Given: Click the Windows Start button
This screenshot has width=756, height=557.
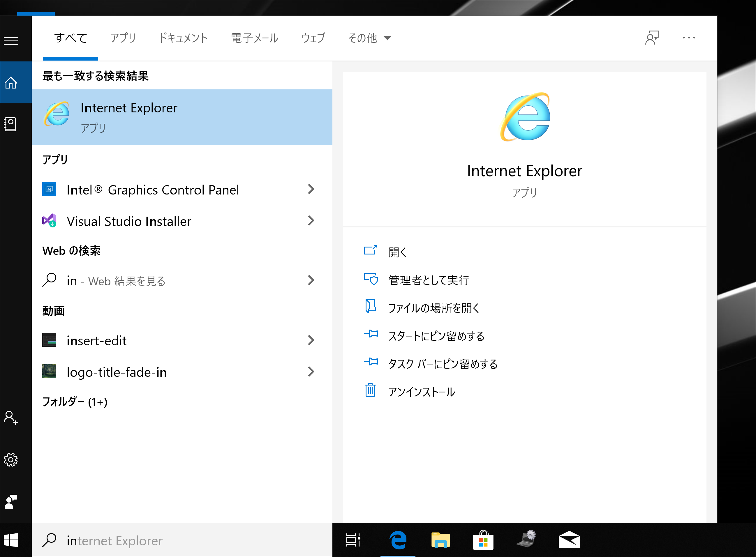Looking at the screenshot, I should (x=11, y=540).
